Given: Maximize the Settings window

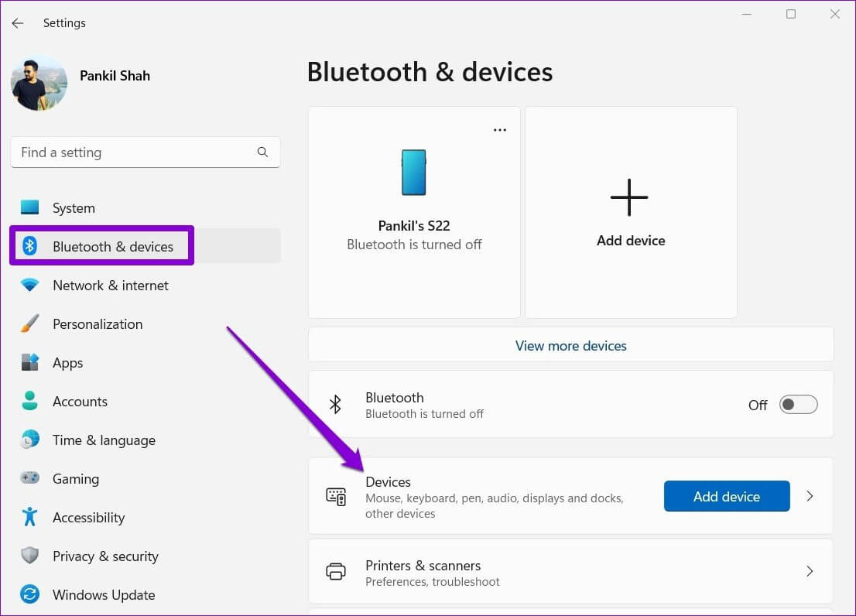Looking at the screenshot, I should pyautogui.click(x=790, y=14).
